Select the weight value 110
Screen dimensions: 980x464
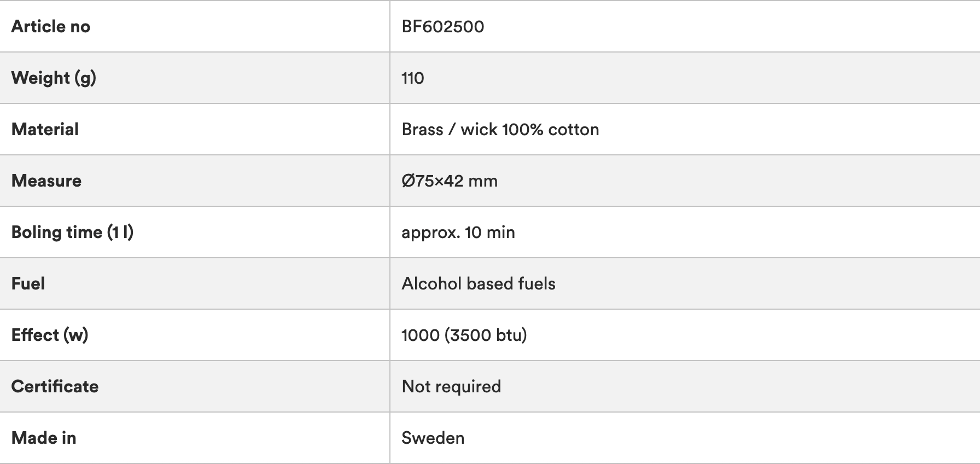pos(412,78)
